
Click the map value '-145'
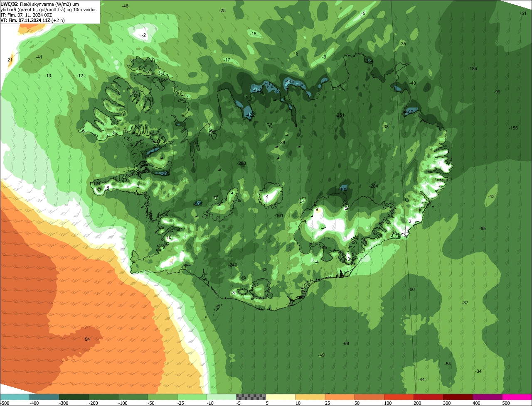(323, 248)
